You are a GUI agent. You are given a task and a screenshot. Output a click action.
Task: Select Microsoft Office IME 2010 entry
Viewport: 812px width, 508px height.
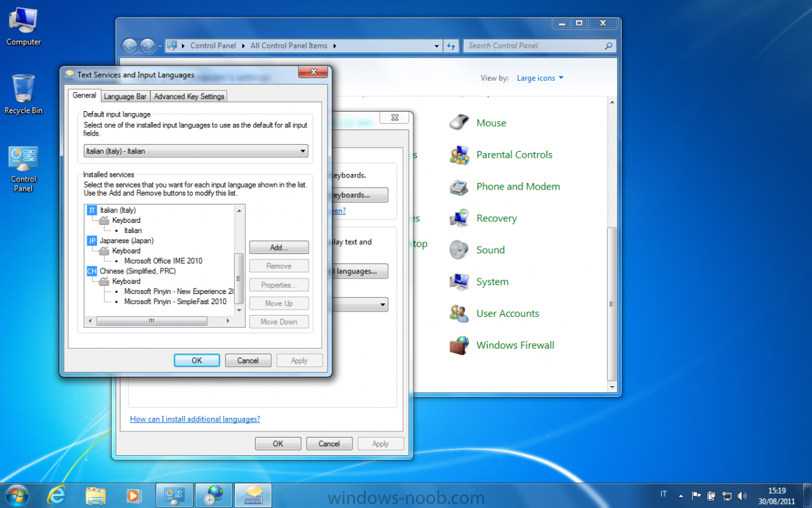pyautogui.click(x=163, y=261)
